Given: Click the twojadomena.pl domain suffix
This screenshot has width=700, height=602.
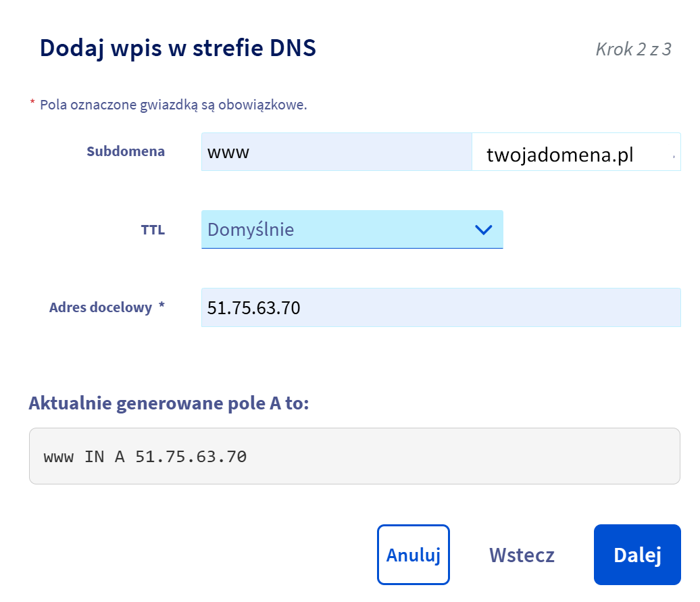Looking at the screenshot, I should pyautogui.click(x=559, y=155).
